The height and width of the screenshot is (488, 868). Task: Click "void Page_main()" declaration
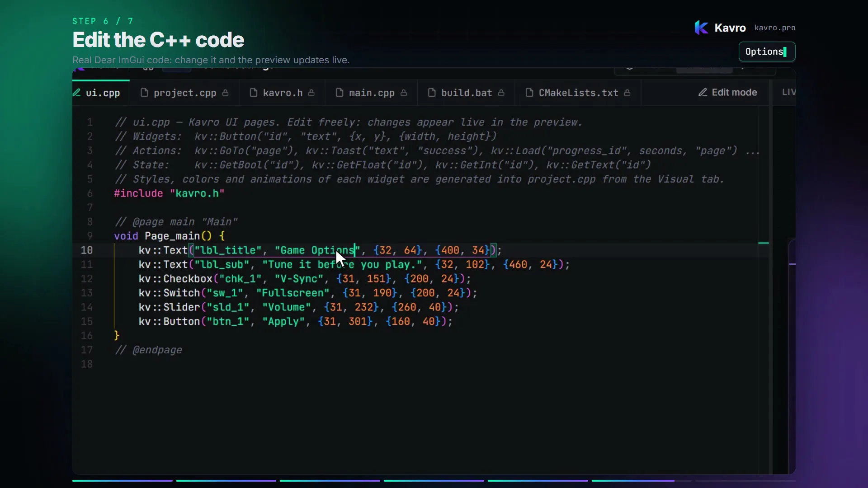[169, 236]
